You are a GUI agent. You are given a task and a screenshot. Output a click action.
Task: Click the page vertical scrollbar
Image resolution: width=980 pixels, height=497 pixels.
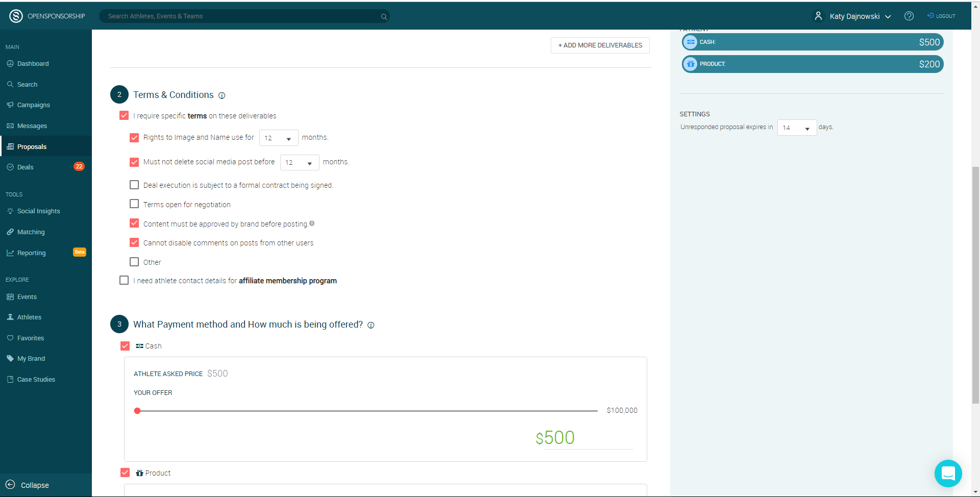pyautogui.click(x=975, y=285)
